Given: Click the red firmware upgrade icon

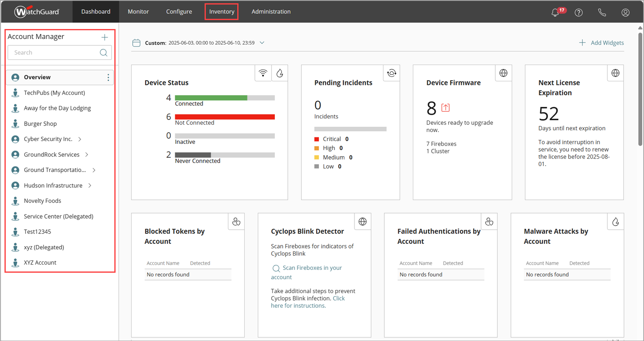Looking at the screenshot, I should 446,108.
